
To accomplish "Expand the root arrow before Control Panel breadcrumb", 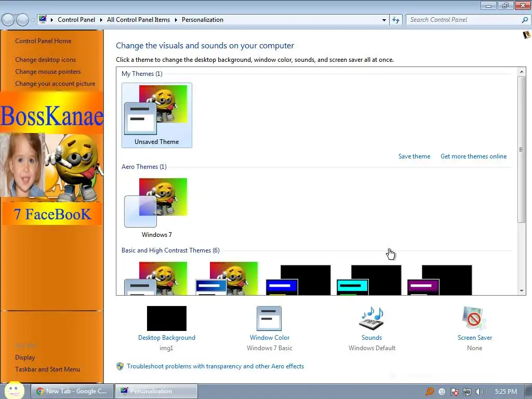I will tap(52, 20).
